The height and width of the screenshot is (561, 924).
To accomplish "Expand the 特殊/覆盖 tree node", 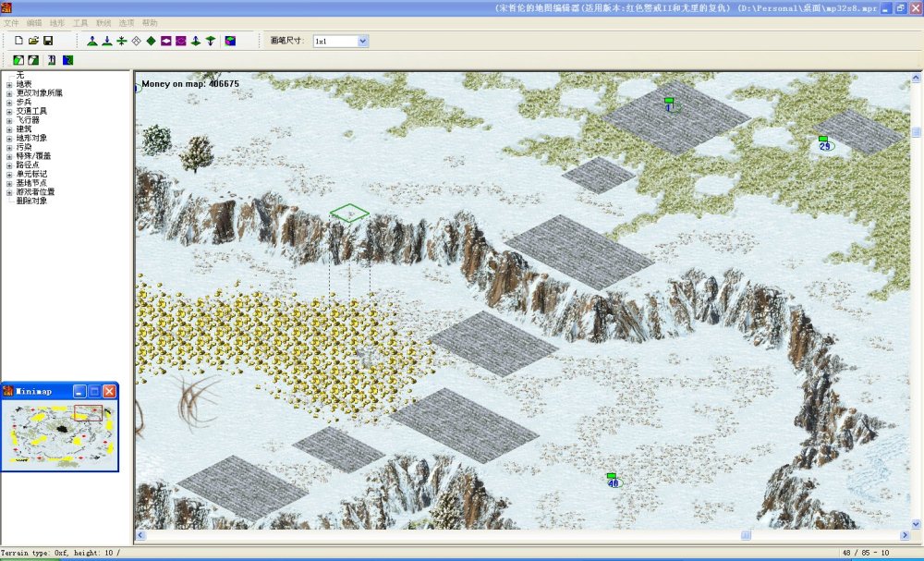I will pos(9,157).
